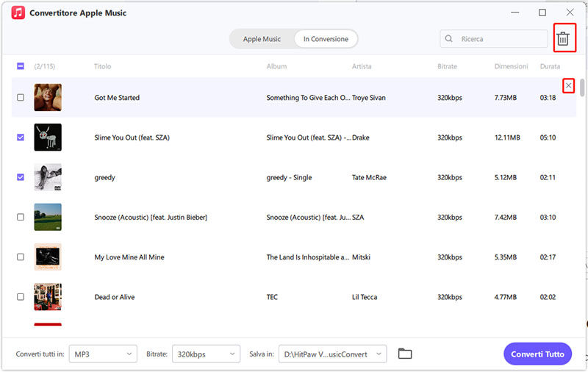
Task: Click the TEC album name
Action: click(272, 297)
